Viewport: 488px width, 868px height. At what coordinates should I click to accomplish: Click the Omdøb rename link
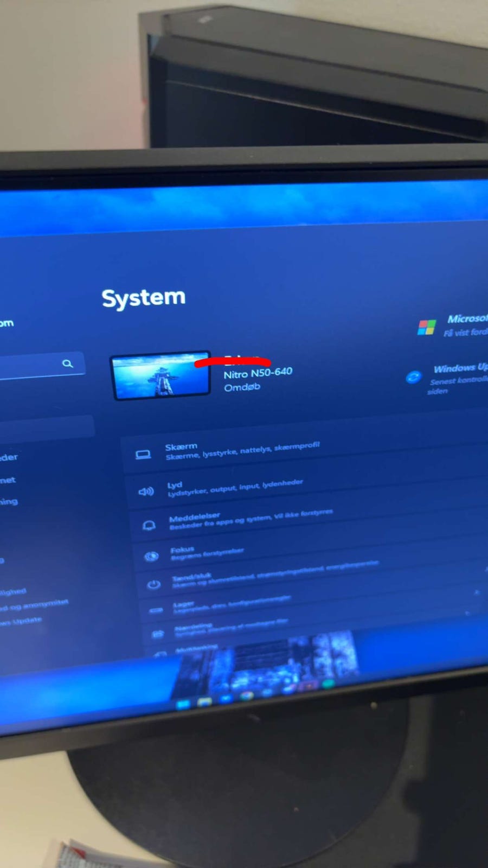[242, 387]
